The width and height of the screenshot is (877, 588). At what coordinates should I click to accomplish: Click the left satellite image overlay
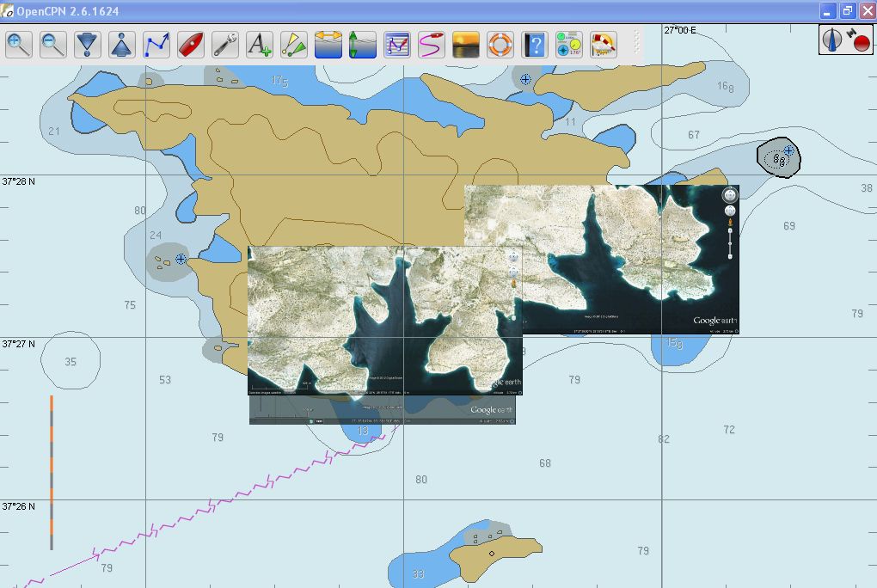(385, 320)
